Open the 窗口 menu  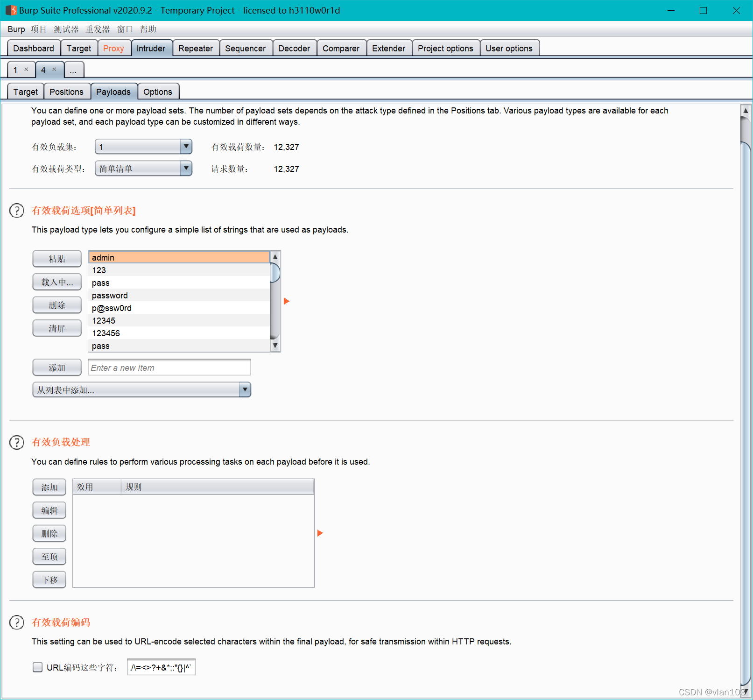[125, 29]
